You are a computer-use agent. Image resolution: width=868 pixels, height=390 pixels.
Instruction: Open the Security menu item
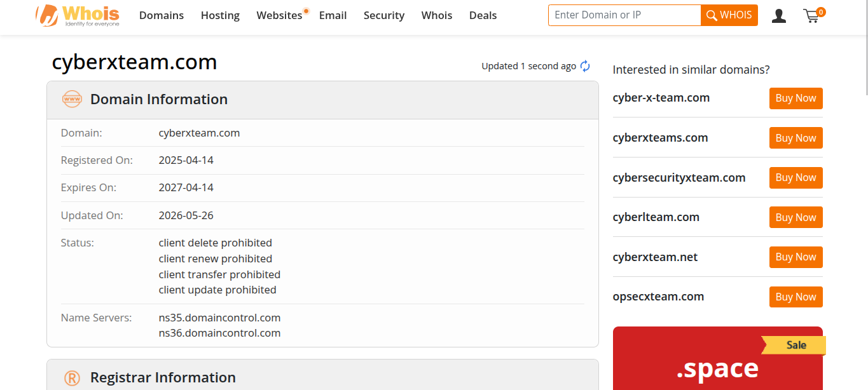pyautogui.click(x=384, y=15)
